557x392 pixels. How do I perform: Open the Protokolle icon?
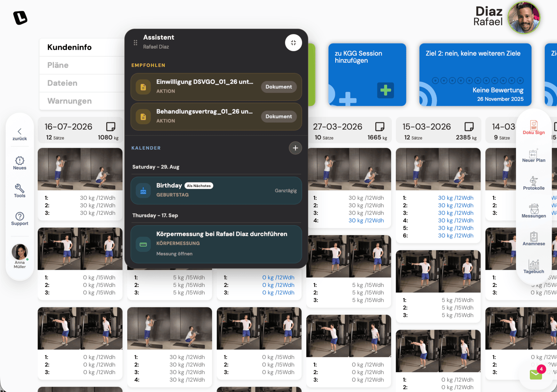534,183
